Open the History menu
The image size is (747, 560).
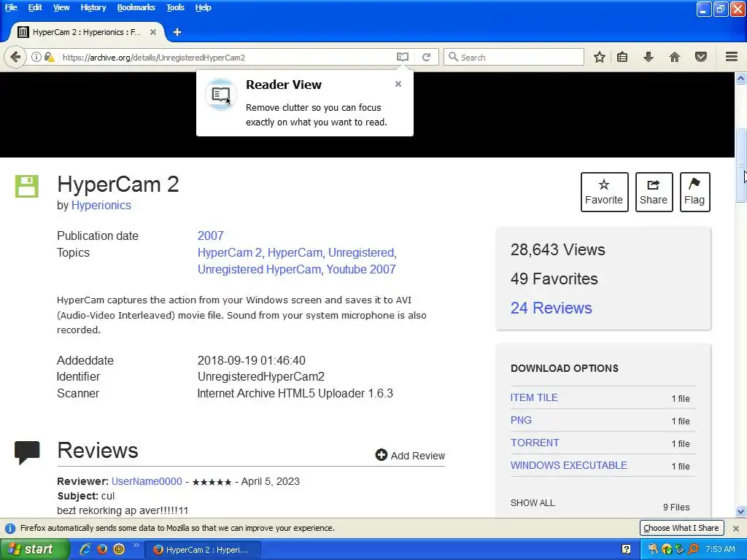[93, 7]
